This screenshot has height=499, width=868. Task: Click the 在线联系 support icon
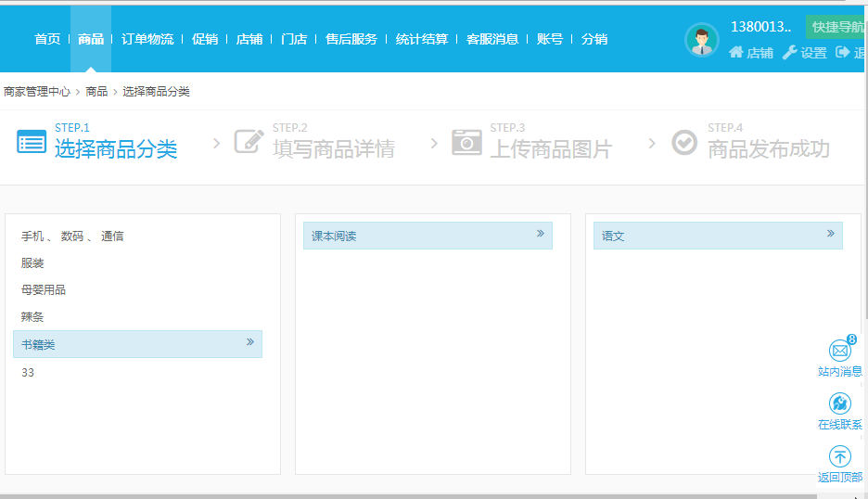point(839,403)
